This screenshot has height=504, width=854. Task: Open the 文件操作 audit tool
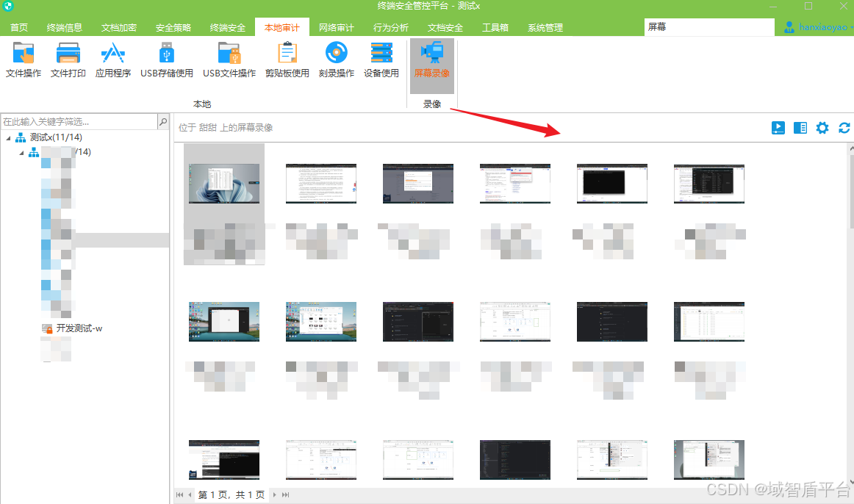[x=24, y=60]
